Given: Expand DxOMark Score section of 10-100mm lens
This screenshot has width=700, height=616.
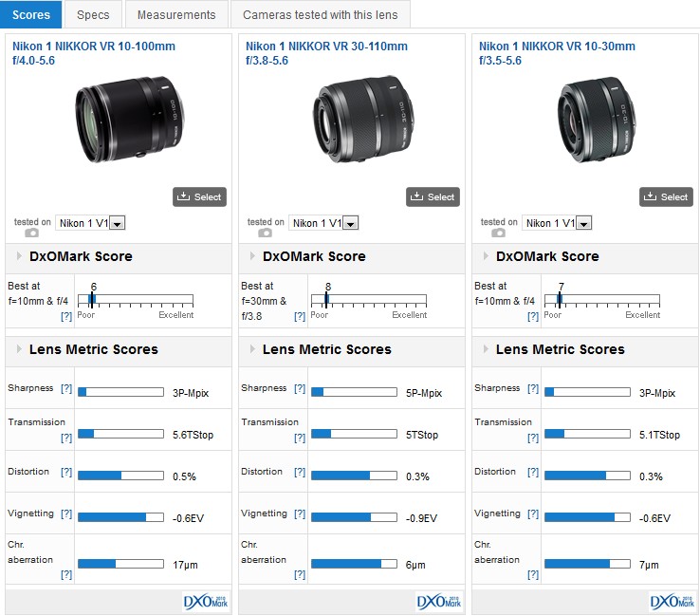Looking at the screenshot, I should coord(19,256).
